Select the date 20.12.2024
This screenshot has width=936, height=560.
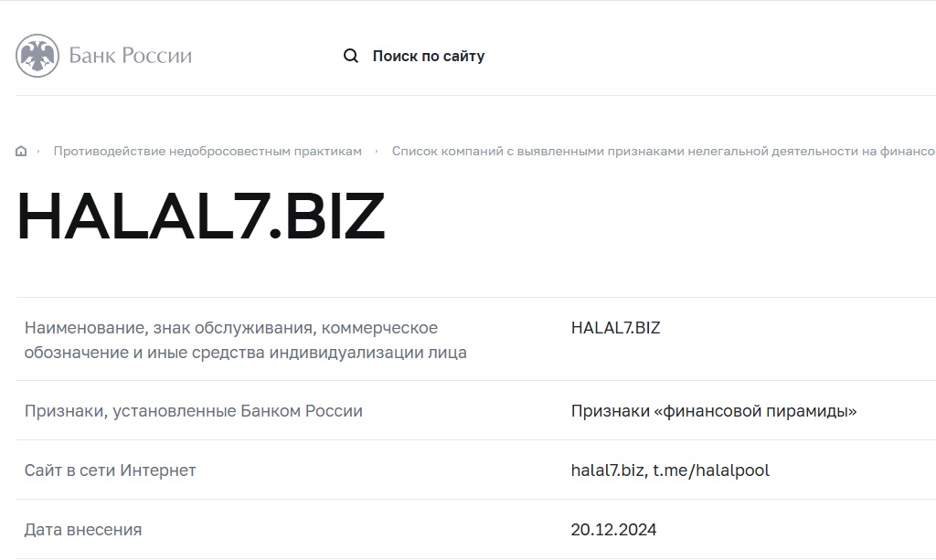click(613, 530)
